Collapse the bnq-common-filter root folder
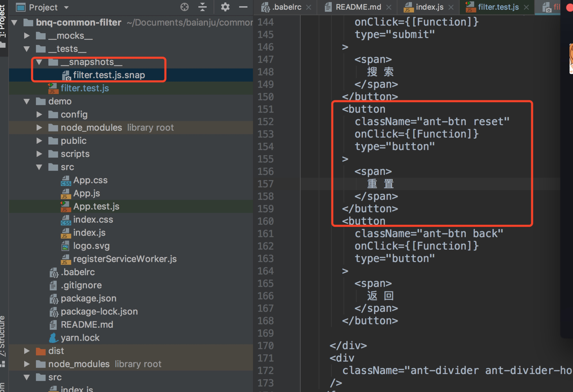This screenshot has height=392, width=573. click(14, 23)
